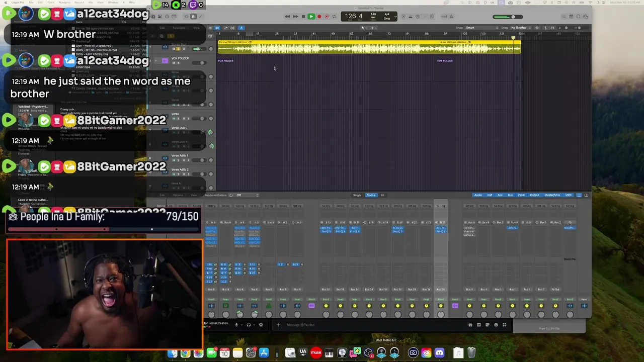This screenshot has width=644, height=362.
Task: Open the muse app in the Dock
Action: coord(316,353)
